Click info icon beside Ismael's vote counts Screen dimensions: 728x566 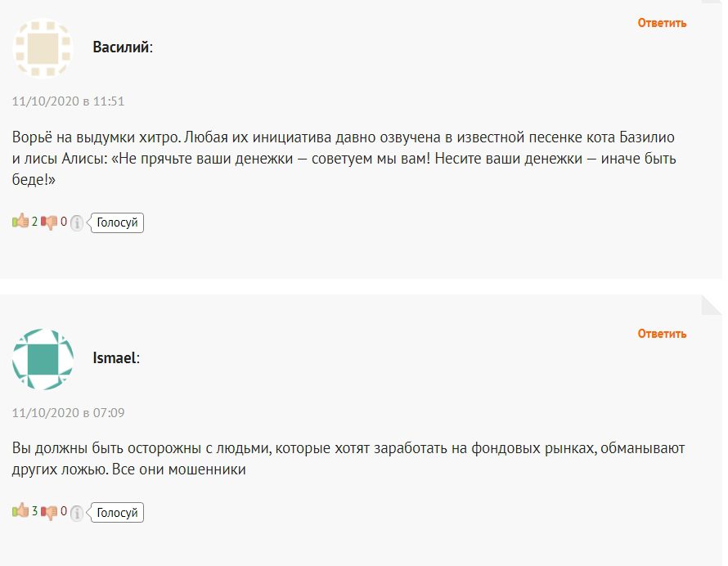(x=77, y=514)
